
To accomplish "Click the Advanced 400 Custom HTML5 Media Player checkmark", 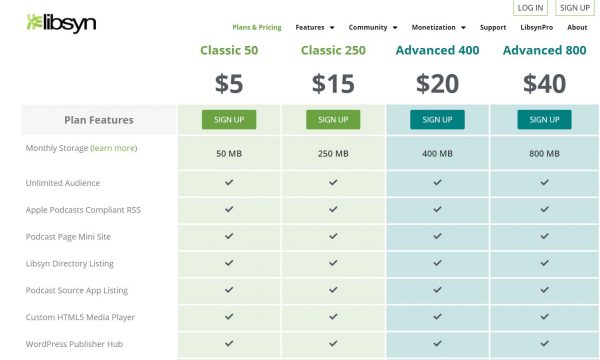I will [x=437, y=316].
